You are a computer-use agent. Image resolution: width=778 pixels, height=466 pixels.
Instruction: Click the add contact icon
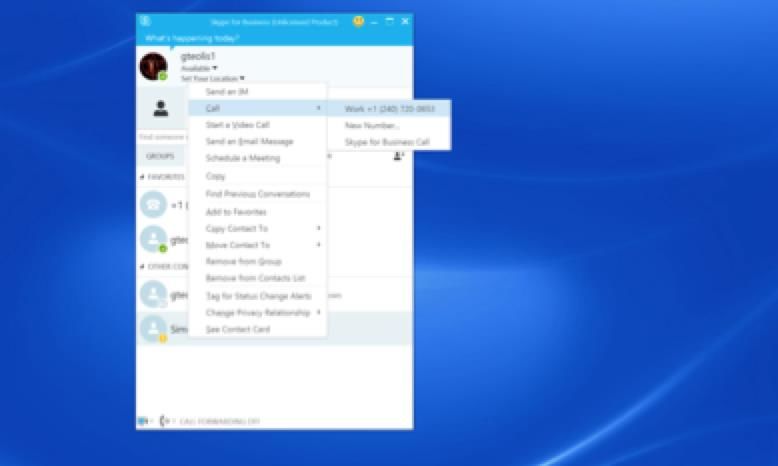[398, 156]
